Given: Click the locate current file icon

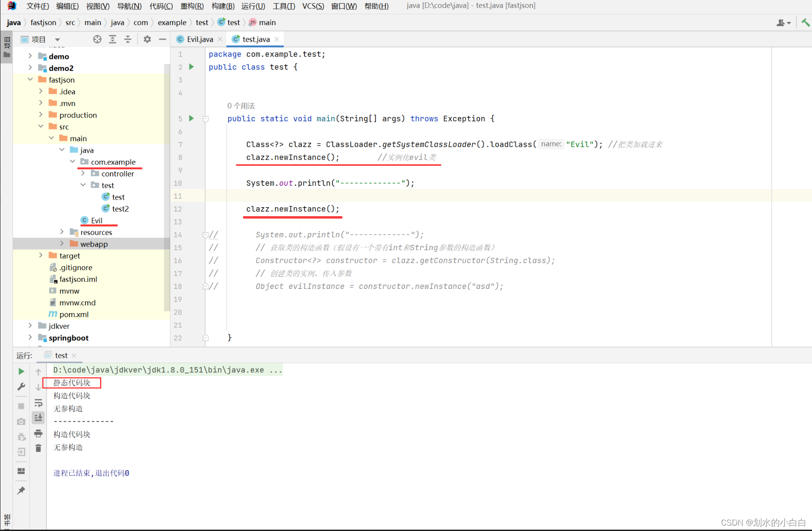Looking at the screenshot, I should 97,39.
